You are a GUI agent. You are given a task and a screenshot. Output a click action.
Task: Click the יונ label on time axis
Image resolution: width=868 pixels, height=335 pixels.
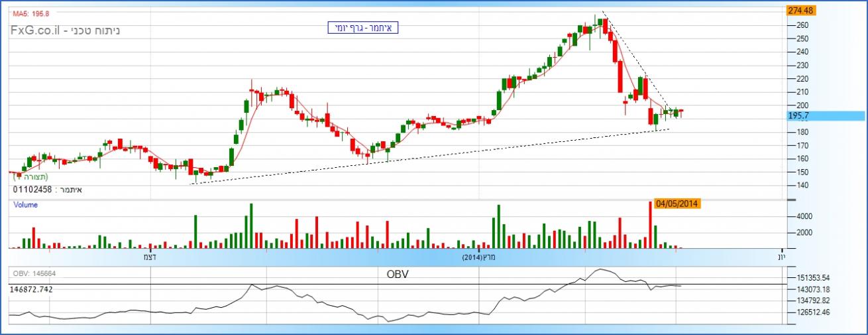pos(781,256)
